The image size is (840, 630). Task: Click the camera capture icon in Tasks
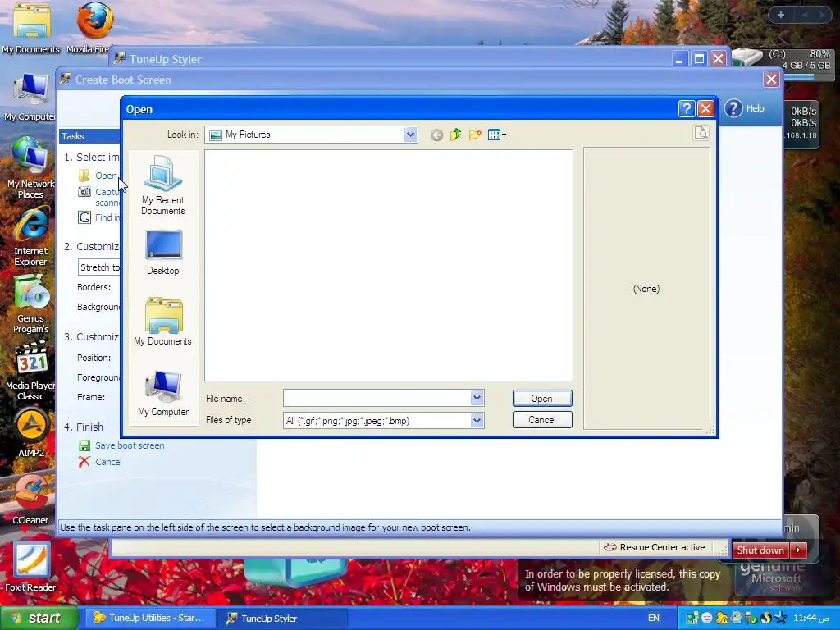(x=84, y=192)
